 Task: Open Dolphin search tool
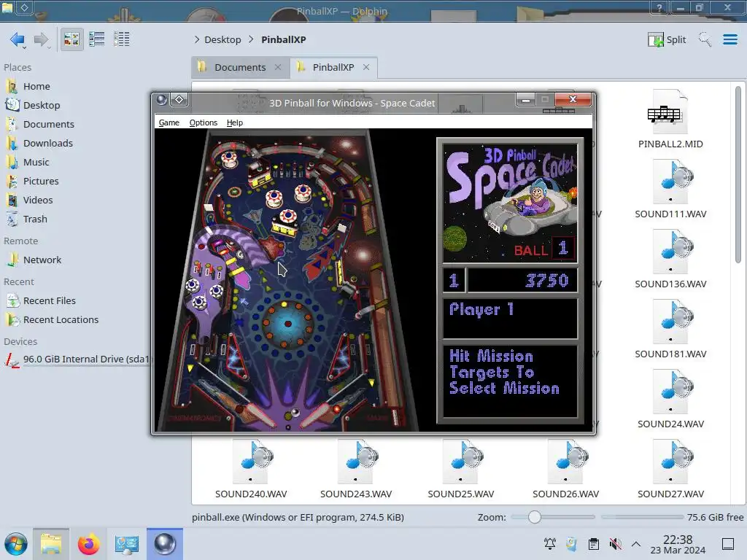pos(705,39)
